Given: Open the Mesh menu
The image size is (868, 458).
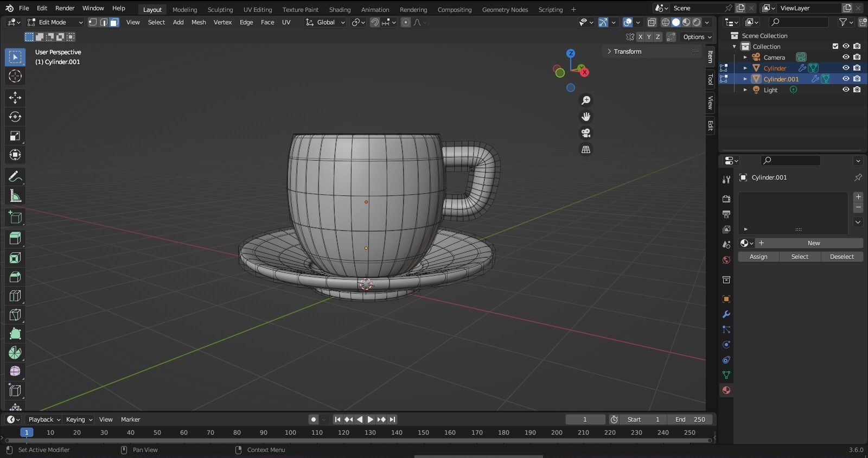Looking at the screenshot, I should click(199, 22).
